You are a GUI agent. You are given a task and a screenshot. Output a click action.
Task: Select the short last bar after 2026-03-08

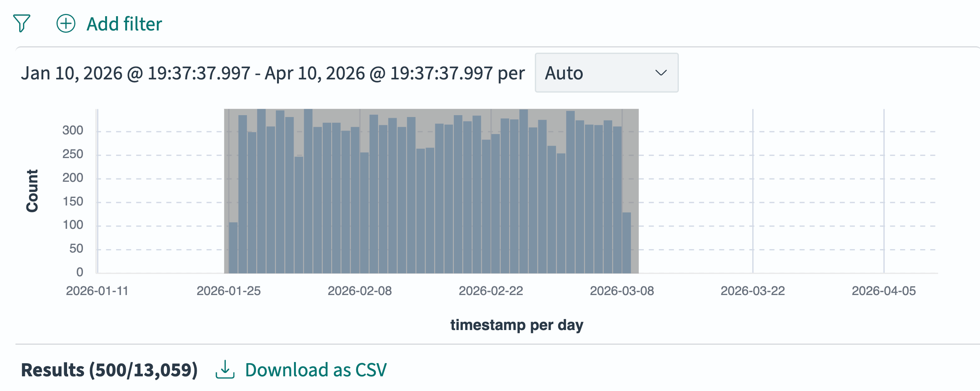point(626,242)
